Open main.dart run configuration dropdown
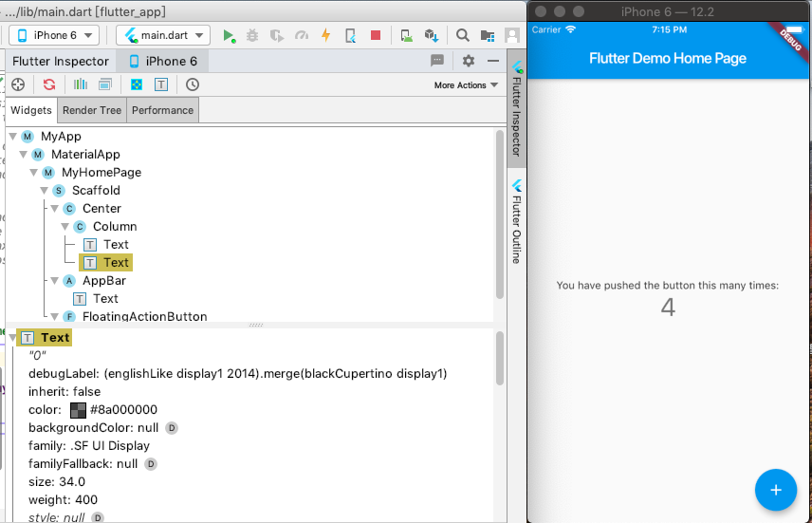812x523 pixels. point(163,35)
